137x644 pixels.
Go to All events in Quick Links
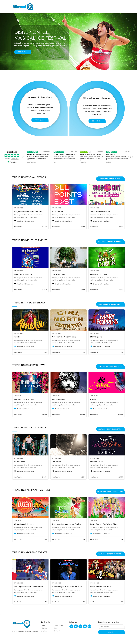[44, 628]
